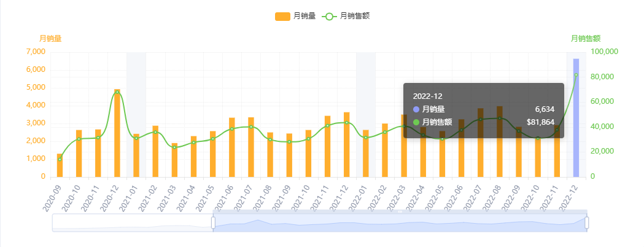Click right axis value 100,000

coord(604,52)
